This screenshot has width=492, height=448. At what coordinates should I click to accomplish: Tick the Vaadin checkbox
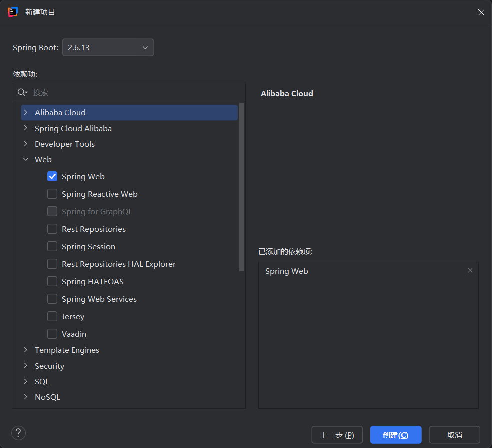52,334
